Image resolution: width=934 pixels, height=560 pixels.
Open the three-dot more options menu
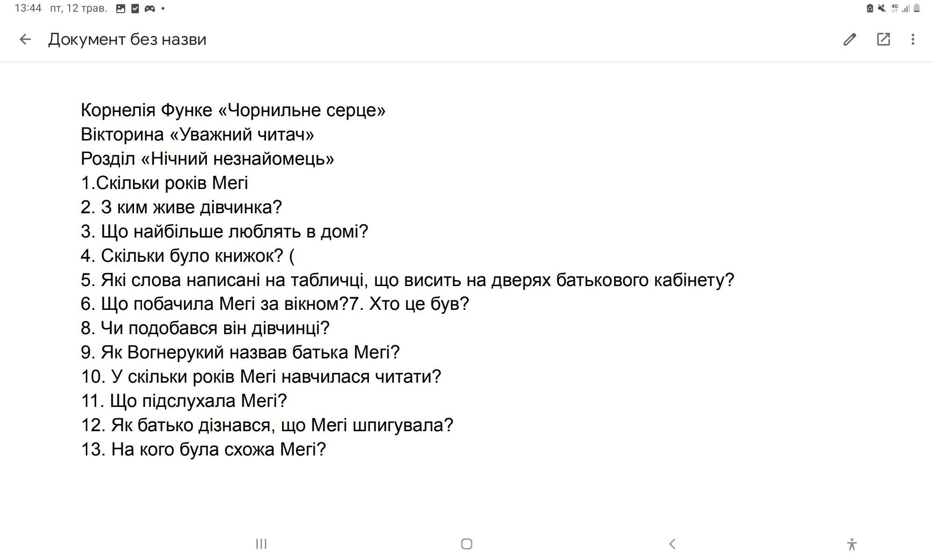[x=913, y=39]
